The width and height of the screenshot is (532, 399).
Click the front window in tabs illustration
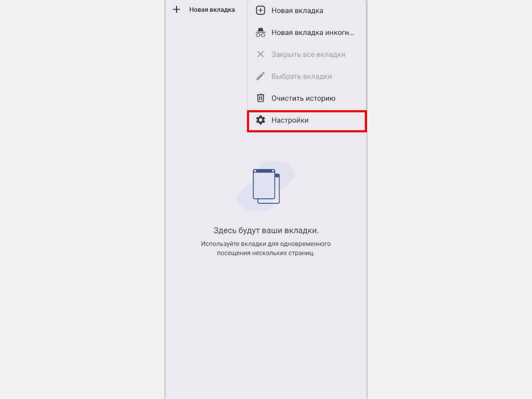[x=264, y=184]
